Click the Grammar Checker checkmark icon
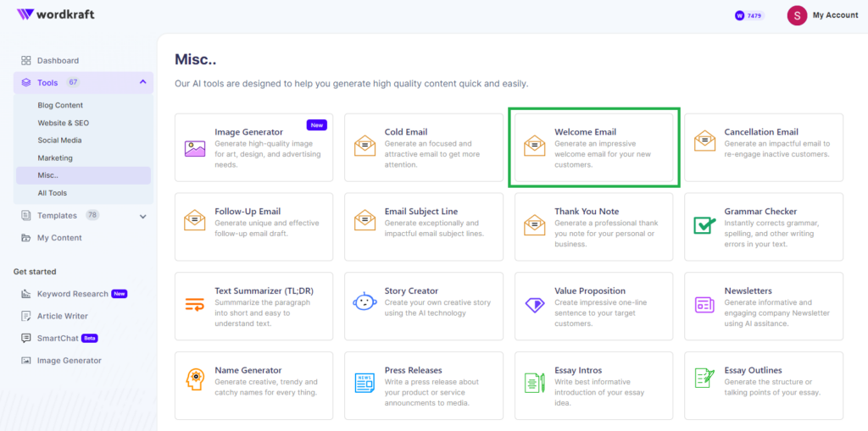The height and width of the screenshot is (431, 868). point(704,226)
